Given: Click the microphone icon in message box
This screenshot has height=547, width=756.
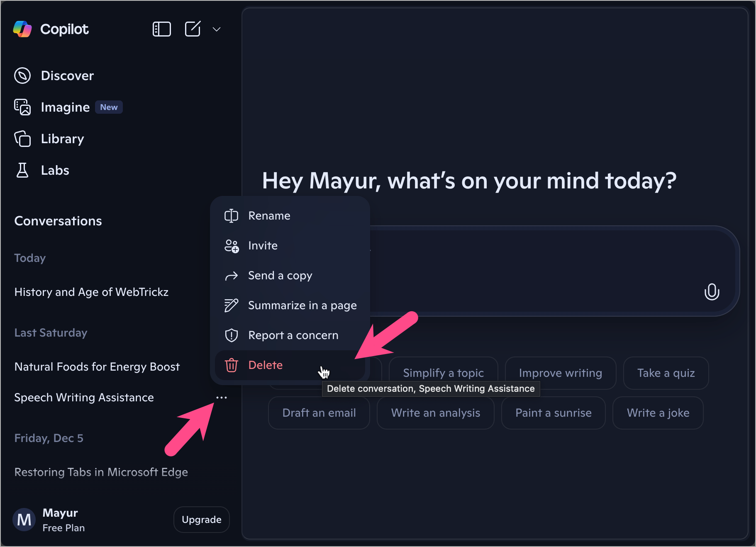Looking at the screenshot, I should point(711,292).
